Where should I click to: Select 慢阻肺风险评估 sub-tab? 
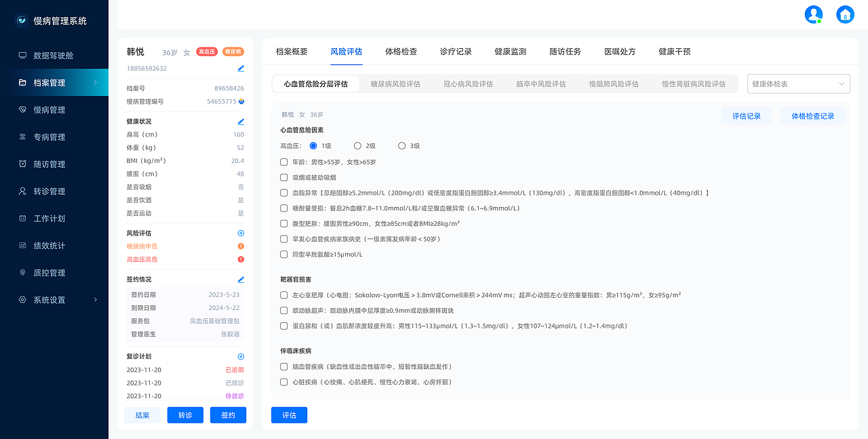pyautogui.click(x=614, y=84)
